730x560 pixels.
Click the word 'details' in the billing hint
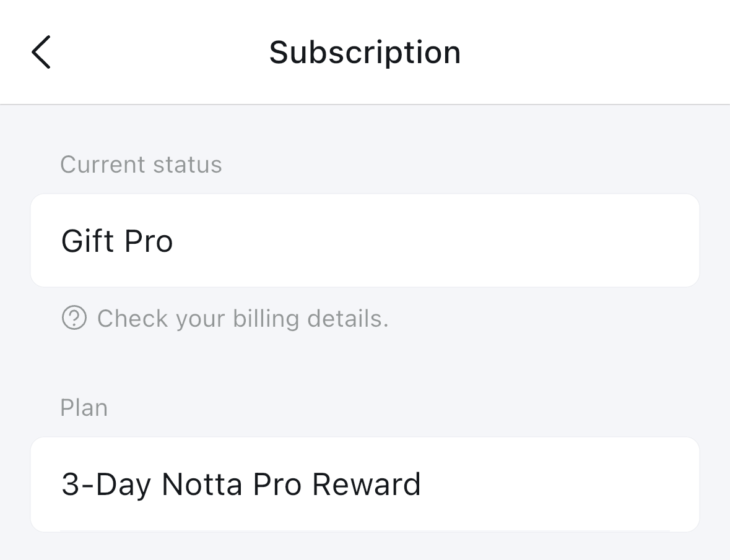pyautogui.click(x=348, y=319)
